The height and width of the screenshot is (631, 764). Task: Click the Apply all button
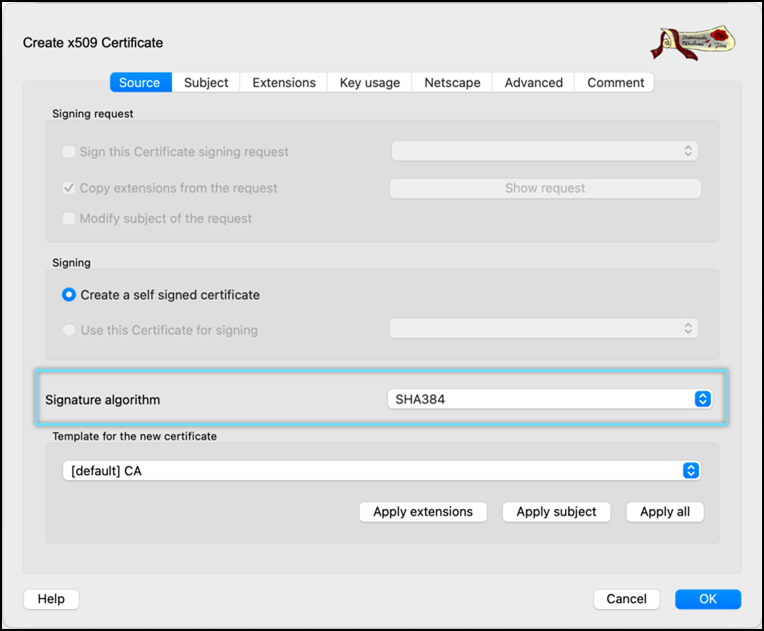coord(665,512)
